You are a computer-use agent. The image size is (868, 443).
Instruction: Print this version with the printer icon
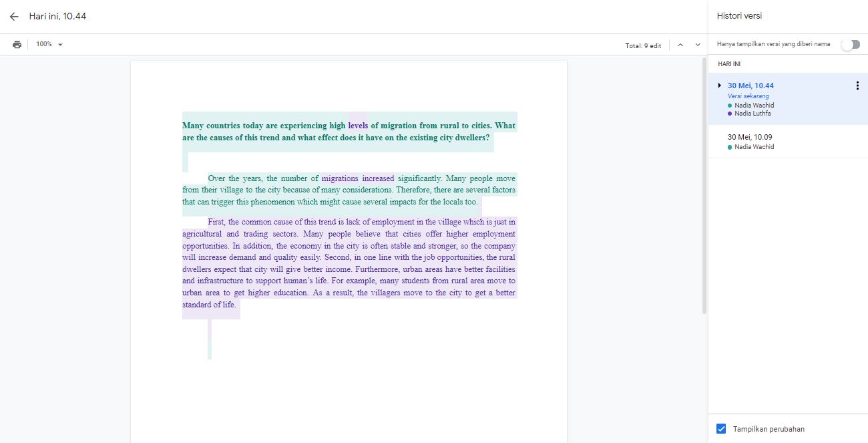tap(17, 44)
